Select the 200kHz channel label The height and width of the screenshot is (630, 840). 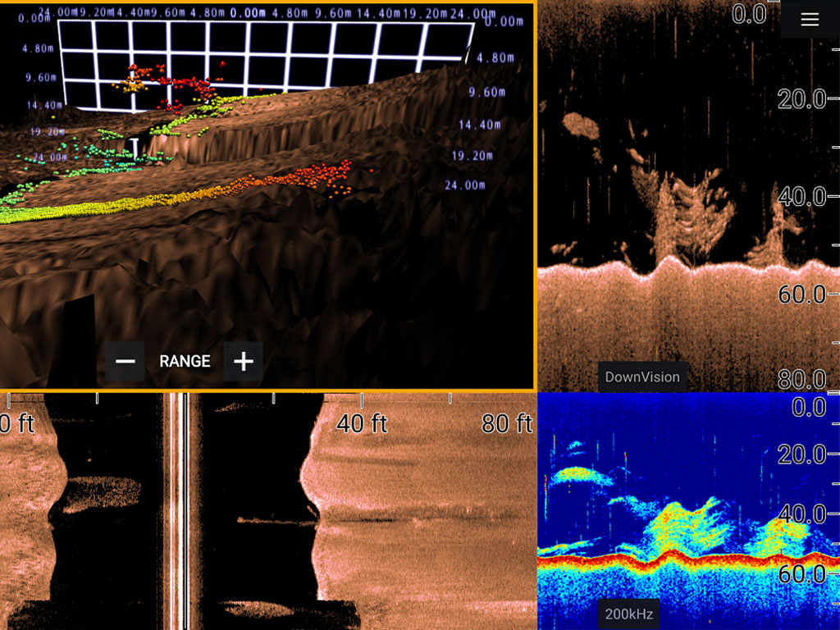(x=629, y=614)
